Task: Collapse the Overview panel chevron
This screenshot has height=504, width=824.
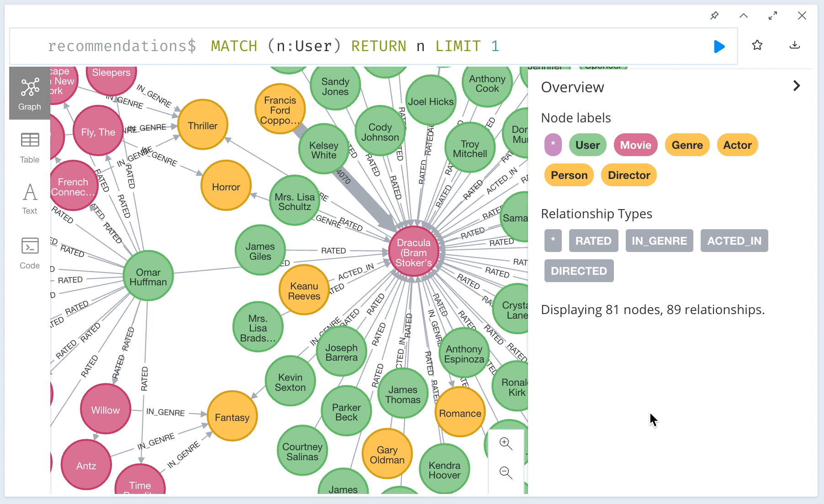Action: (797, 86)
